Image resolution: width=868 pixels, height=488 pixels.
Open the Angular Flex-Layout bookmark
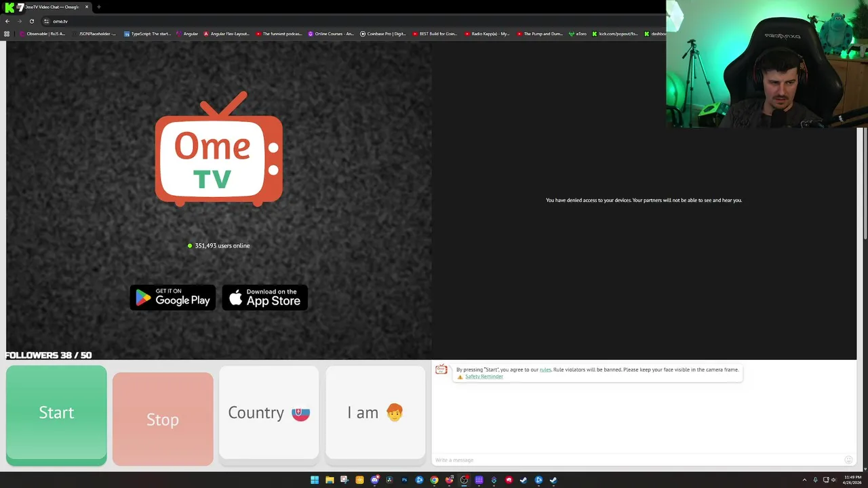(227, 33)
